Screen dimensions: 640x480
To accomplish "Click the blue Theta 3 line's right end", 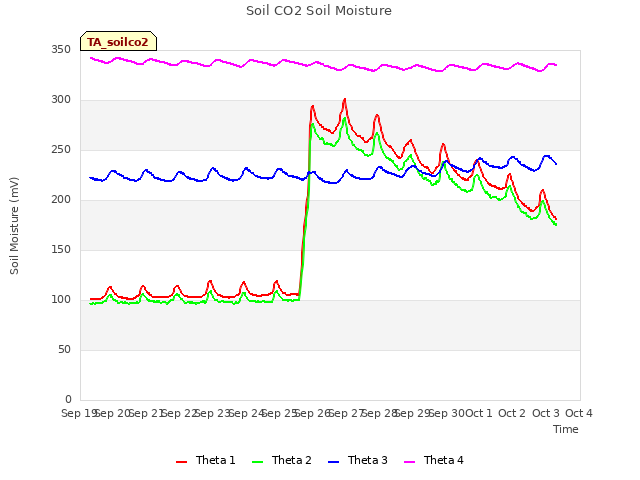I will tap(556, 164).
